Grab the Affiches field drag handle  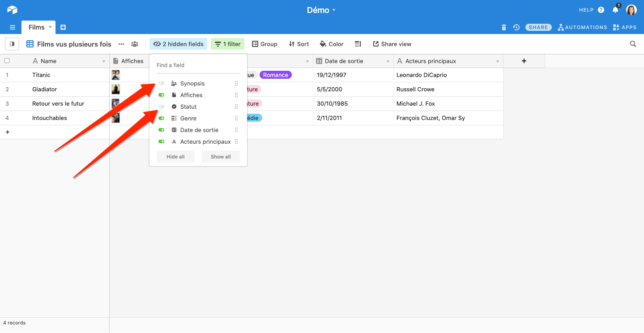tap(236, 95)
